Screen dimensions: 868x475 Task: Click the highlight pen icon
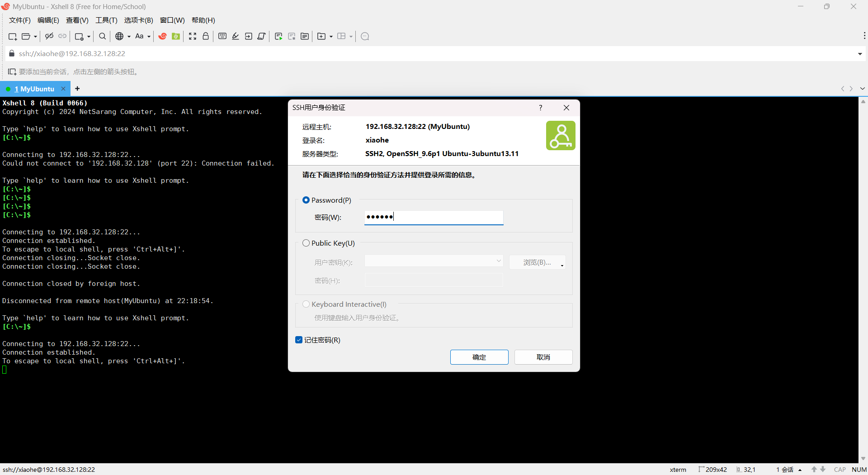pos(236,36)
